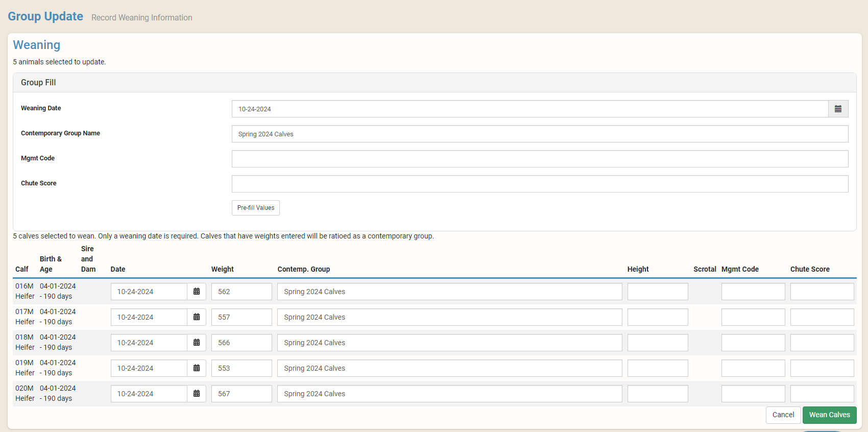Select the Height field for calf 018M

click(658, 343)
